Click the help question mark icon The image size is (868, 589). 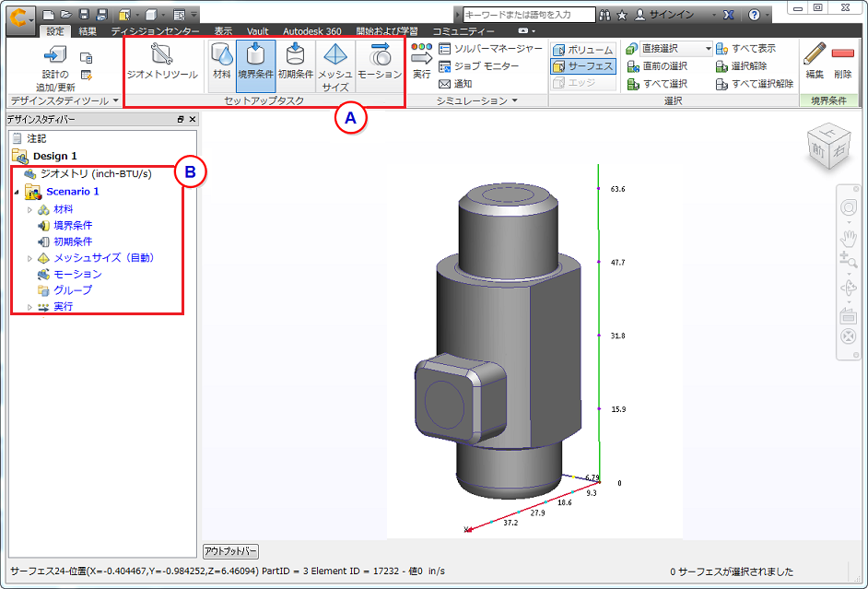(754, 15)
